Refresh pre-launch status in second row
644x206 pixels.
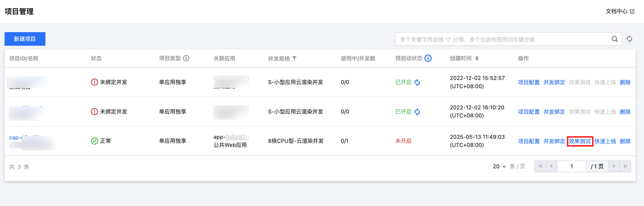click(417, 112)
